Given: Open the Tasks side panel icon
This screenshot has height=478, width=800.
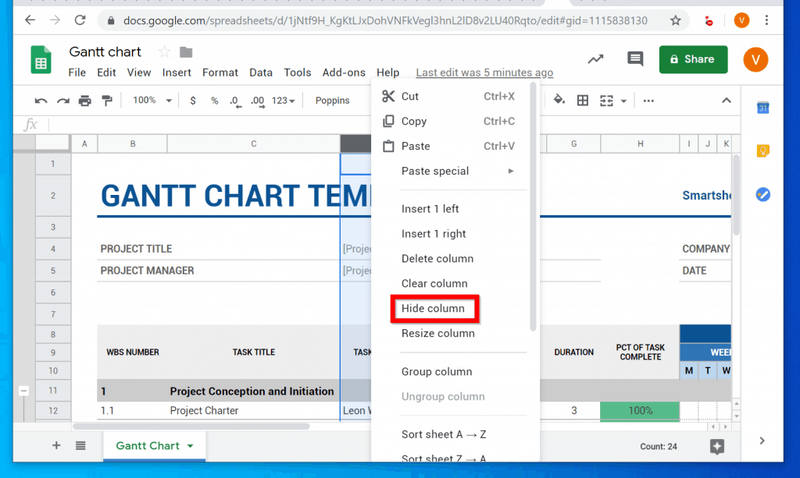Looking at the screenshot, I should click(763, 194).
